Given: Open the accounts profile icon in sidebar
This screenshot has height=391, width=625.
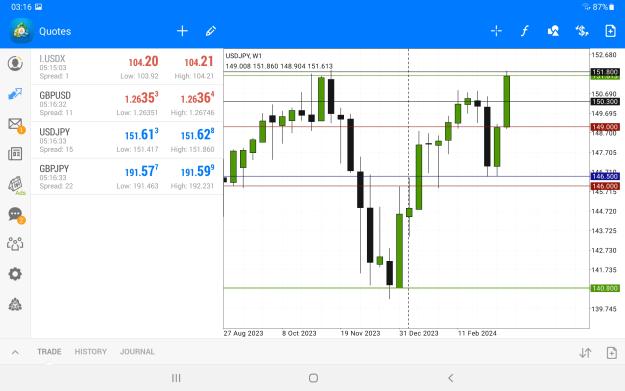Looking at the screenshot, I should tap(15, 64).
